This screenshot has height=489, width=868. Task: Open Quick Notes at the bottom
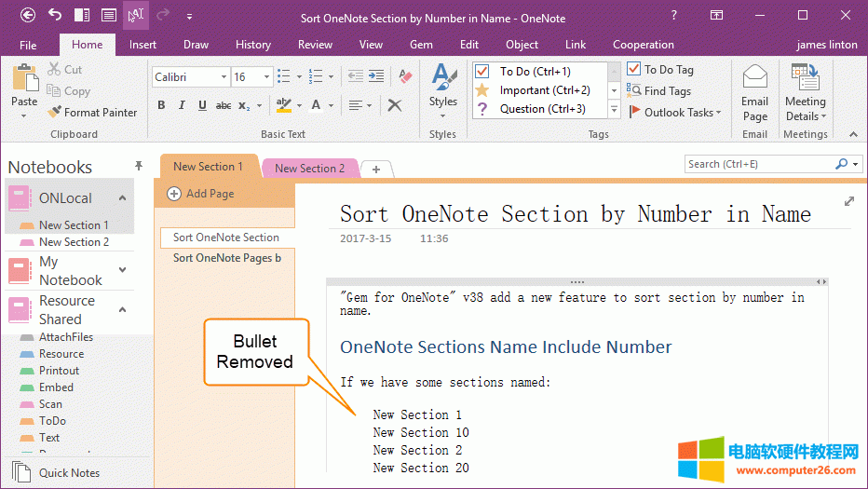68,472
